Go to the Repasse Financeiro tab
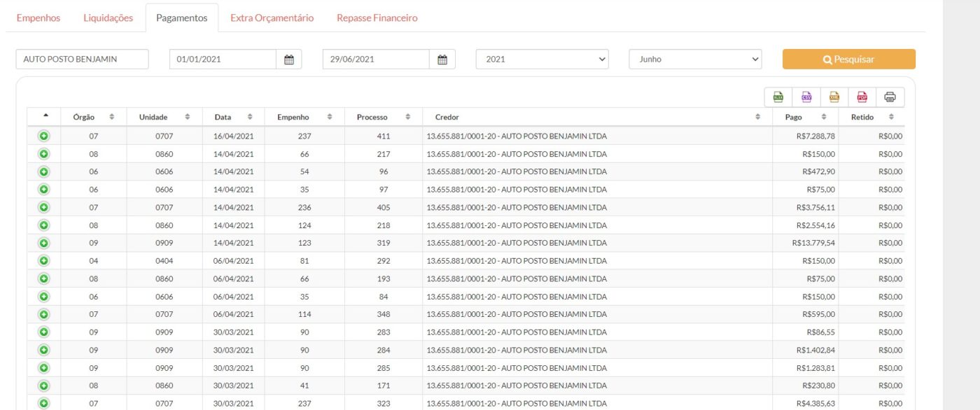Viewport: 980px width, 410px height. point(377,18)
